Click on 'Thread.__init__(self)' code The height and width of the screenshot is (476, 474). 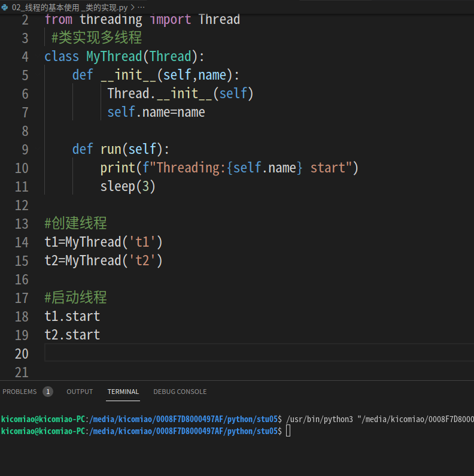click(180, 94)
